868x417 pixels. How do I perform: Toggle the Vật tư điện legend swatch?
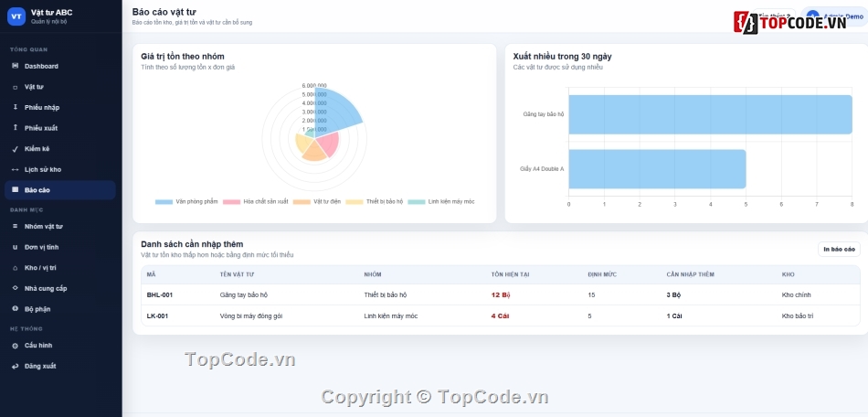302,202
